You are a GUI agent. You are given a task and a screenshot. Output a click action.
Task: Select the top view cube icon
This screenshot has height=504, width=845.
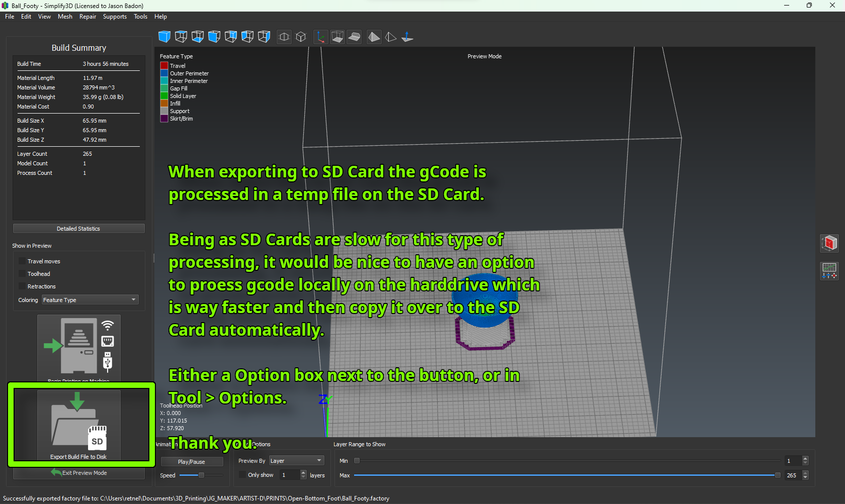coord(181,37)
